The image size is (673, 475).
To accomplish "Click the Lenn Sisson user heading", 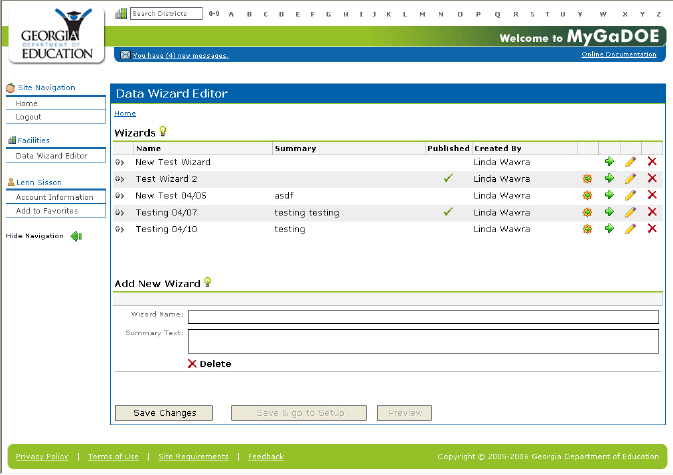I will tap(39, 182).
